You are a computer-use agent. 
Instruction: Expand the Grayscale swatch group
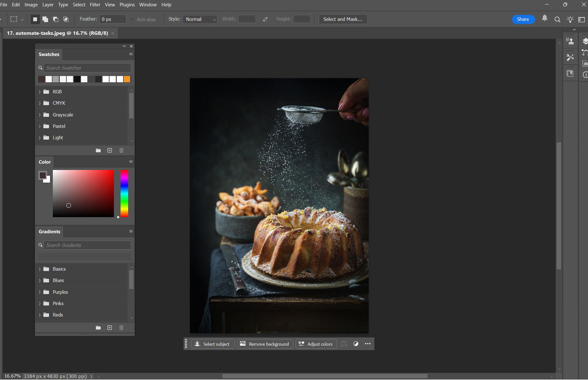click(x=40, y=114)
